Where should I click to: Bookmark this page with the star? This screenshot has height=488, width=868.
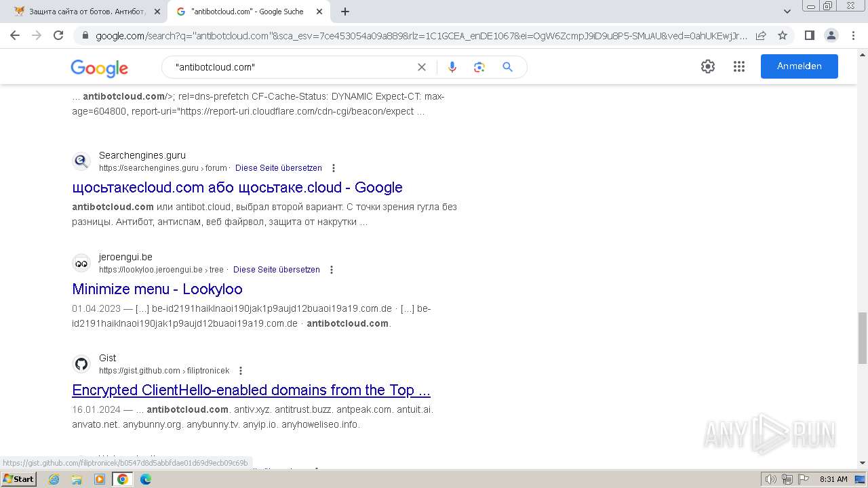coord(783,35)
